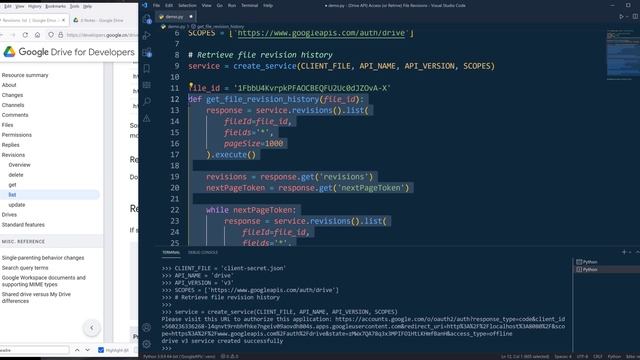Expand the Permissions section in docs sidebar

point(17,135)
